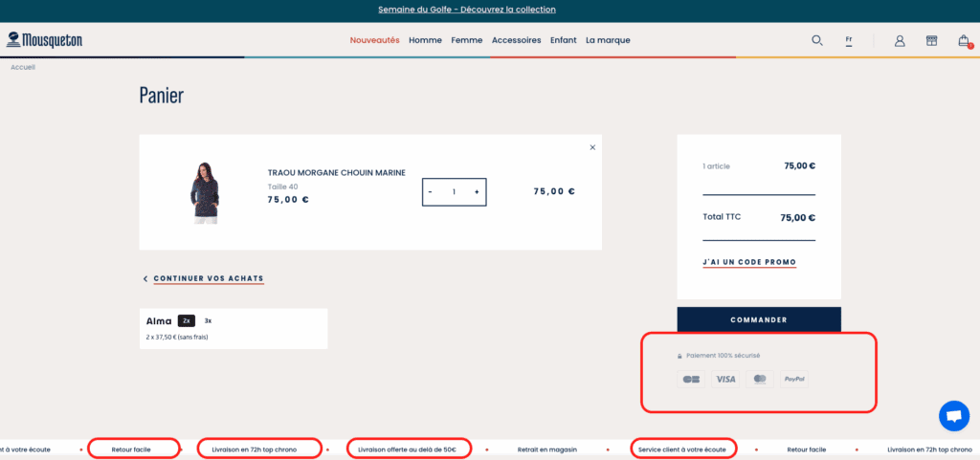
Task: Select Alma 3x installment option
Action: (x=208, y=320)
